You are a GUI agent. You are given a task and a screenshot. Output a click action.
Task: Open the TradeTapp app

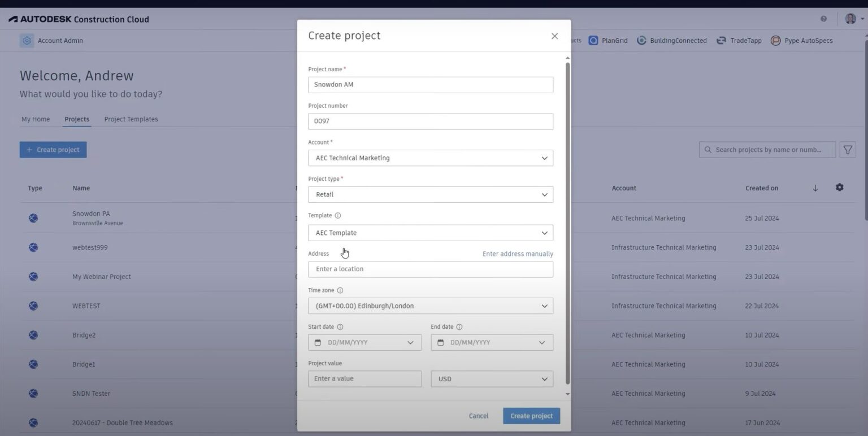(x=739, y=40)
